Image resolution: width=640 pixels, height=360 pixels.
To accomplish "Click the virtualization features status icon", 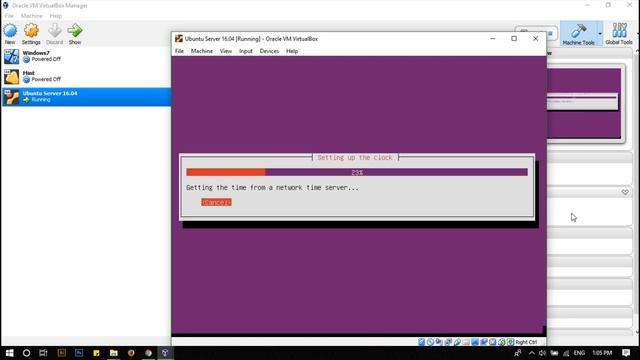I will point(493,342).
